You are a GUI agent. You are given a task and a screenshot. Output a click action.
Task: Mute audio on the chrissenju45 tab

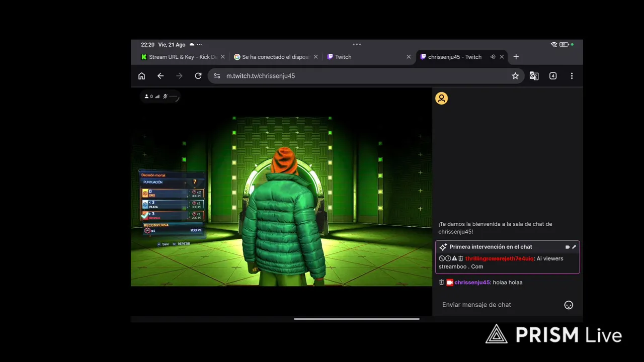493,57
